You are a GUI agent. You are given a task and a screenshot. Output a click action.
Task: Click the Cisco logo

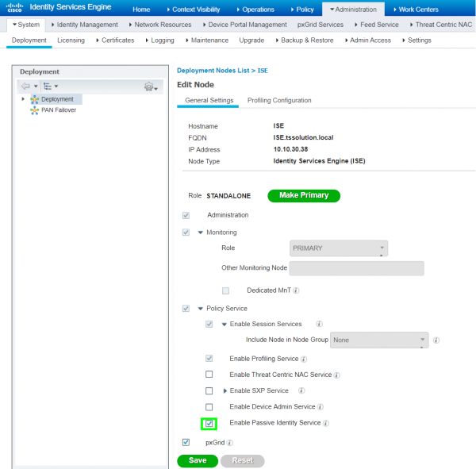click(x=16, y=9)
